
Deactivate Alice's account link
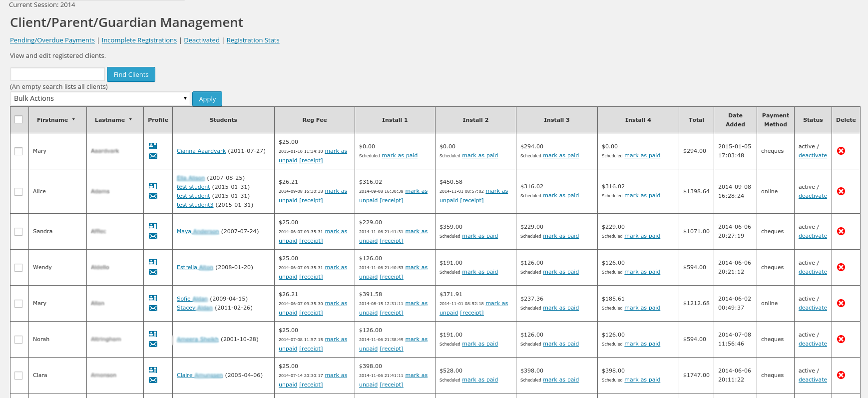pyautogui.click(x=813, y=196)
